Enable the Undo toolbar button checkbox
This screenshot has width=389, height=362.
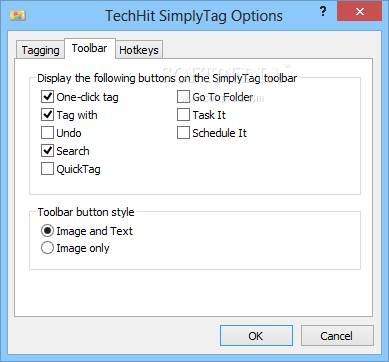(x=47, y=133)
